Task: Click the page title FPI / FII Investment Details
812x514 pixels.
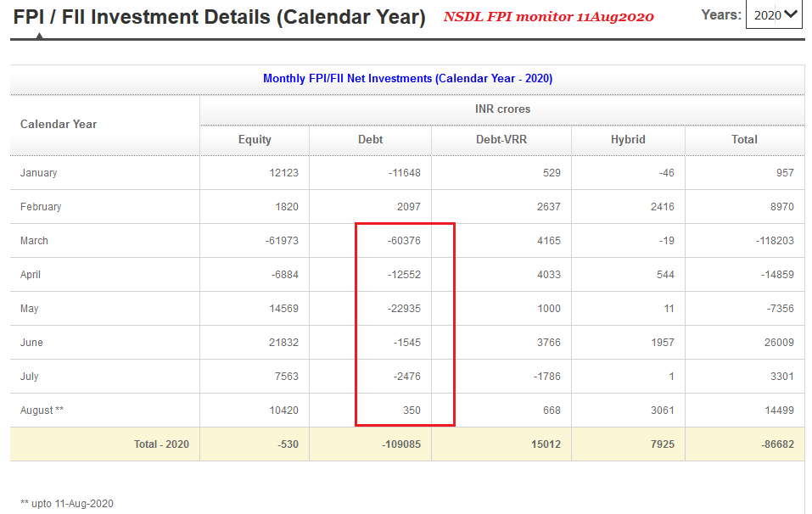Action: (219, 17)
